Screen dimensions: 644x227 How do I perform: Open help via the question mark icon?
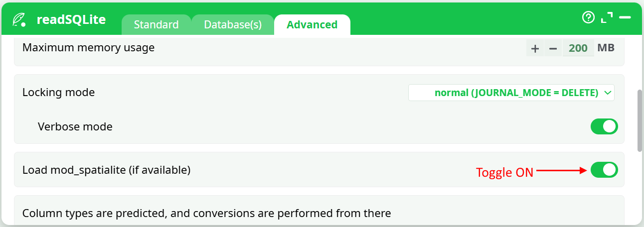(588, 17)
